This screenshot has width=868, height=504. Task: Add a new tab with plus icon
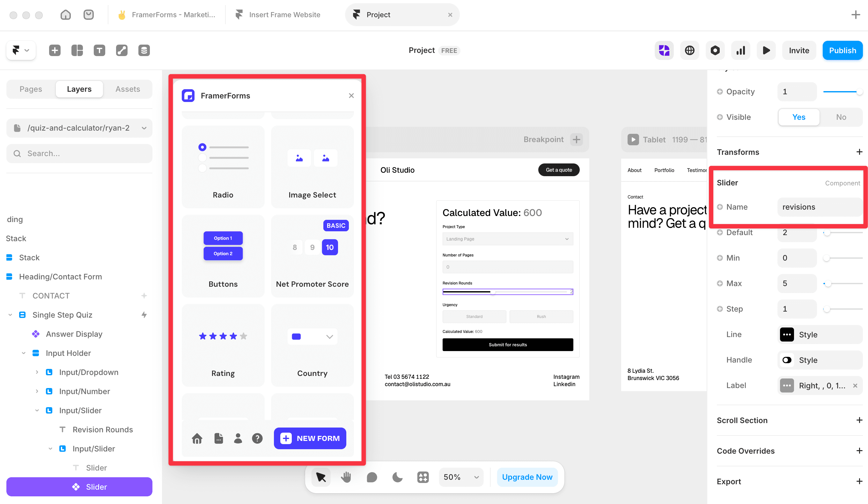point(856,15)
